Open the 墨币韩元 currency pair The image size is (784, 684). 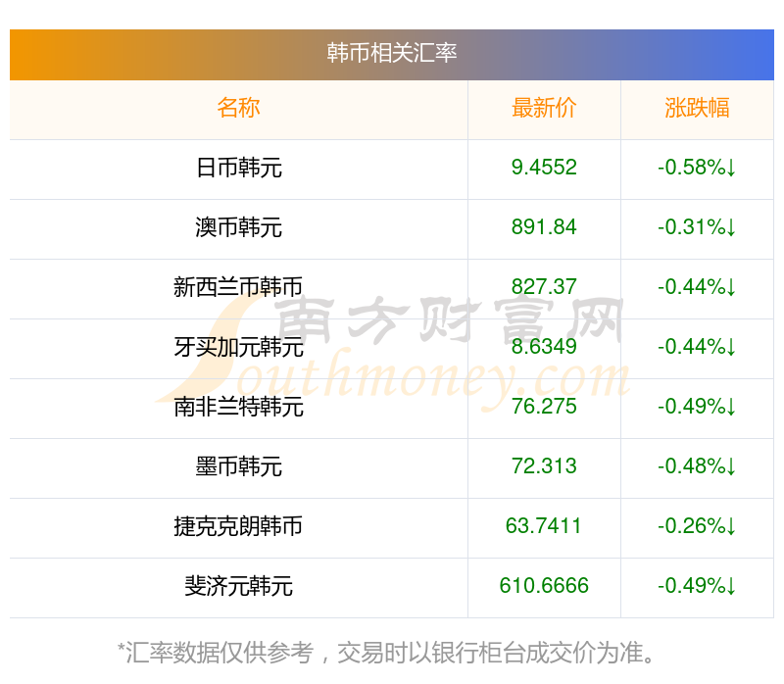(x=238, y=466)
